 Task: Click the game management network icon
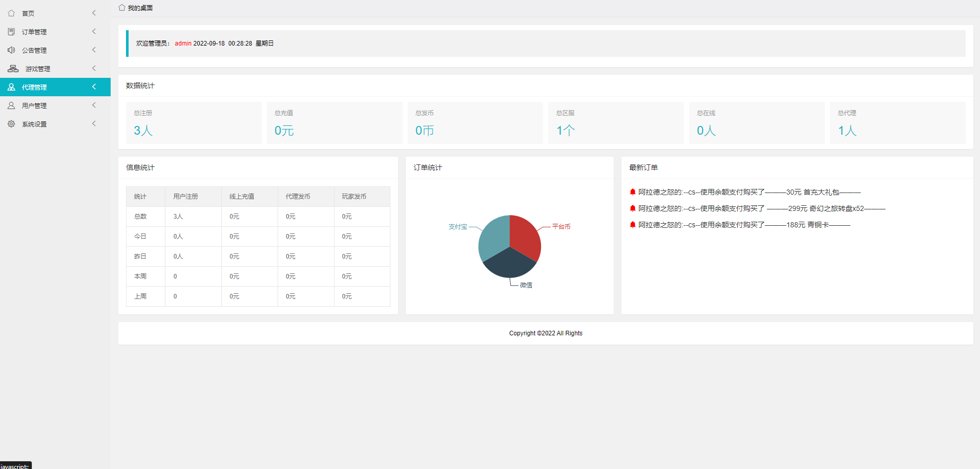[x=13, y=69]
